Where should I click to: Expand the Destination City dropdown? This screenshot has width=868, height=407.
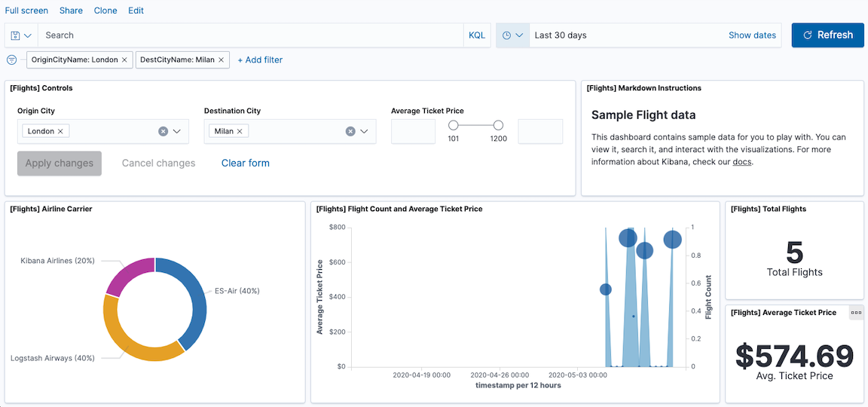364,131
